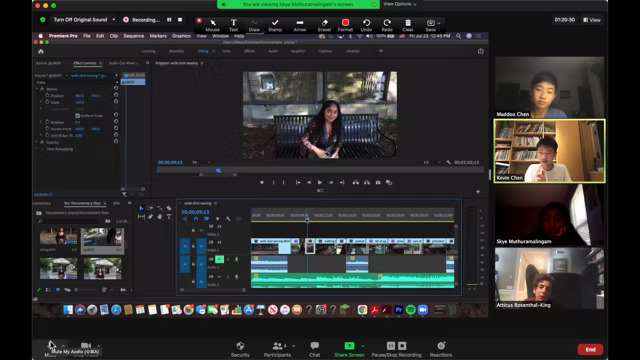Undo the last annotation
The width and height of the screenshot is (640, 360).
pyautogui.click(x=366, y=25)
